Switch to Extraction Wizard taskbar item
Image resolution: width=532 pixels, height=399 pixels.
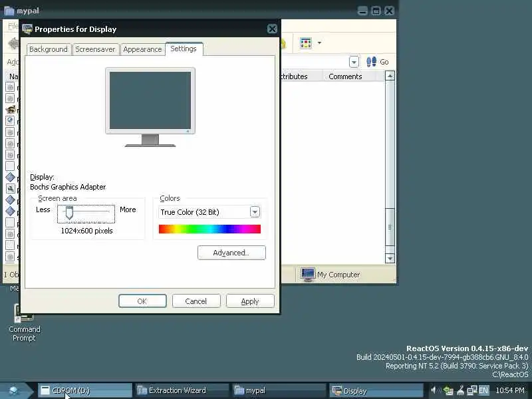coord(182,390)
